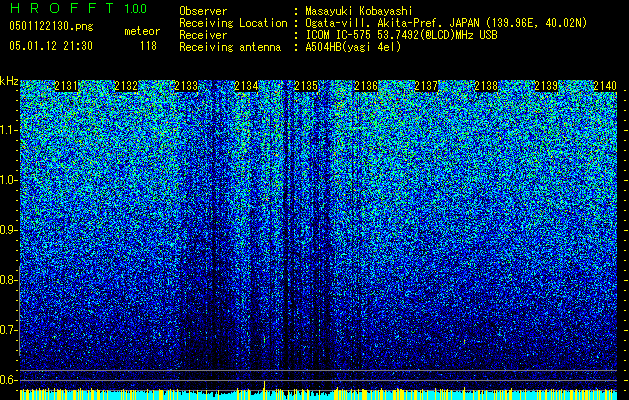The width and height of the screenshot is (629, 400).
Task: Select the antenna value A504HB(yagi 4el)
Action: (353, 47)
